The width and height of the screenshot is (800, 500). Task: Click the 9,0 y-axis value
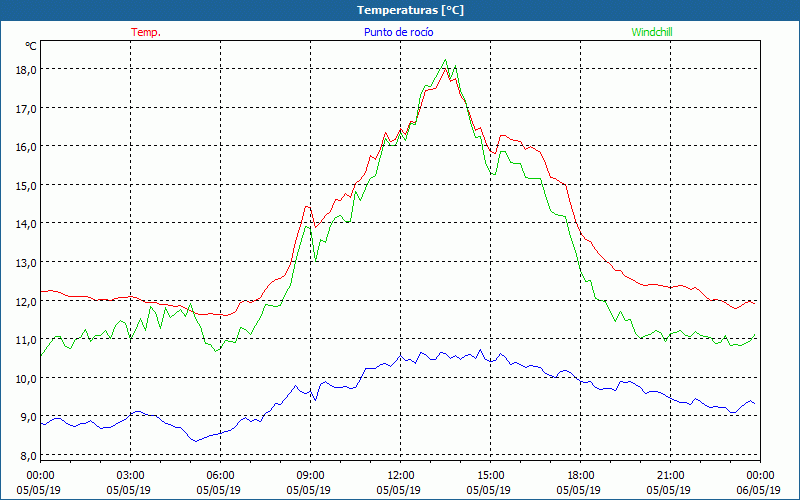click(x=28, y=417)
